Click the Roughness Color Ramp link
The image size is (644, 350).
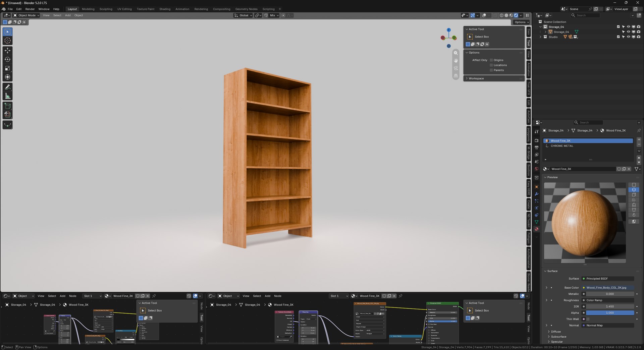point(608,300)
